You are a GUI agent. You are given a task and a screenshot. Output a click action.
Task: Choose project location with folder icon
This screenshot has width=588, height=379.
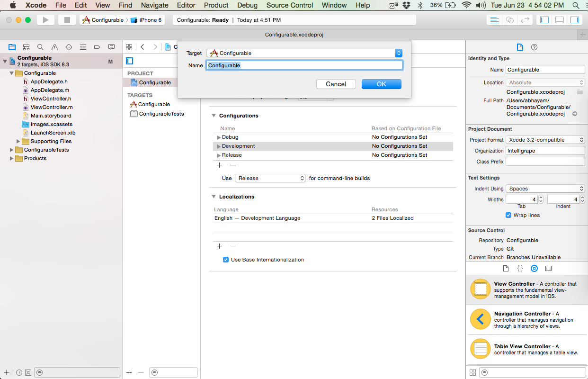579,92
